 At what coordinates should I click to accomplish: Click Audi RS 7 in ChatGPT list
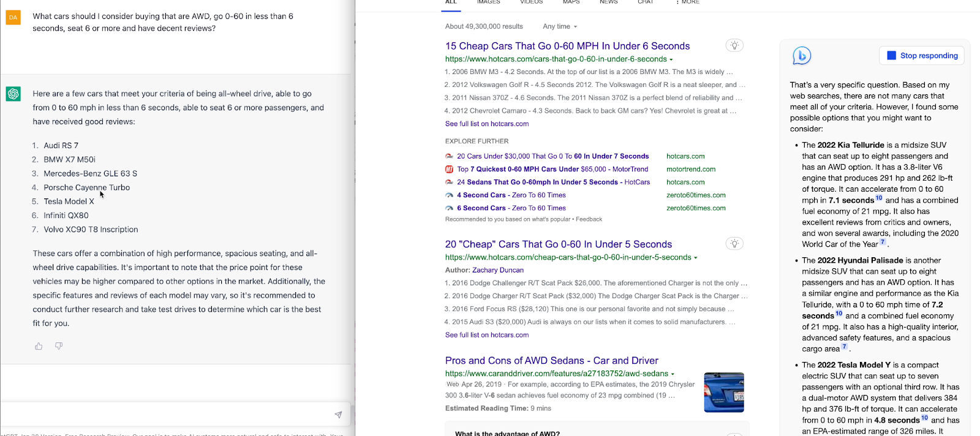pyautogui.click(x=61, y=146)
